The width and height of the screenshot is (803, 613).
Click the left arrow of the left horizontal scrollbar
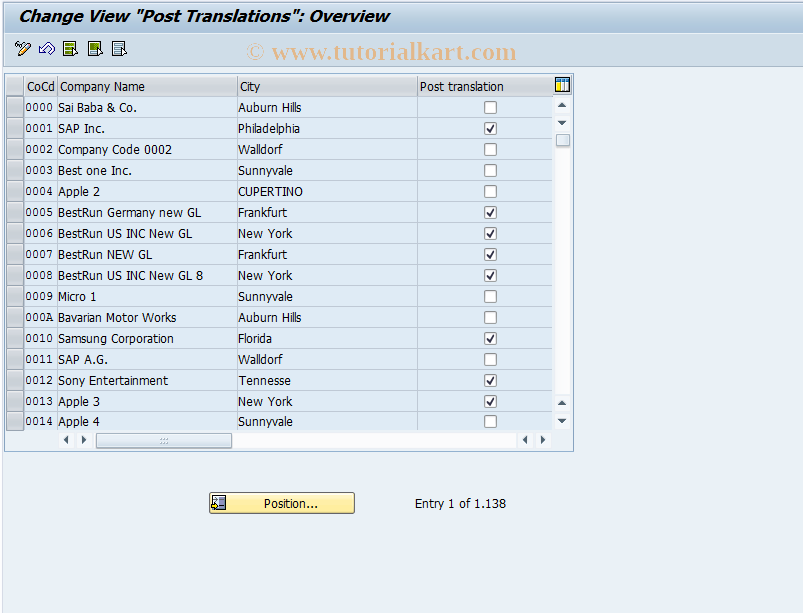pos(66,440)
